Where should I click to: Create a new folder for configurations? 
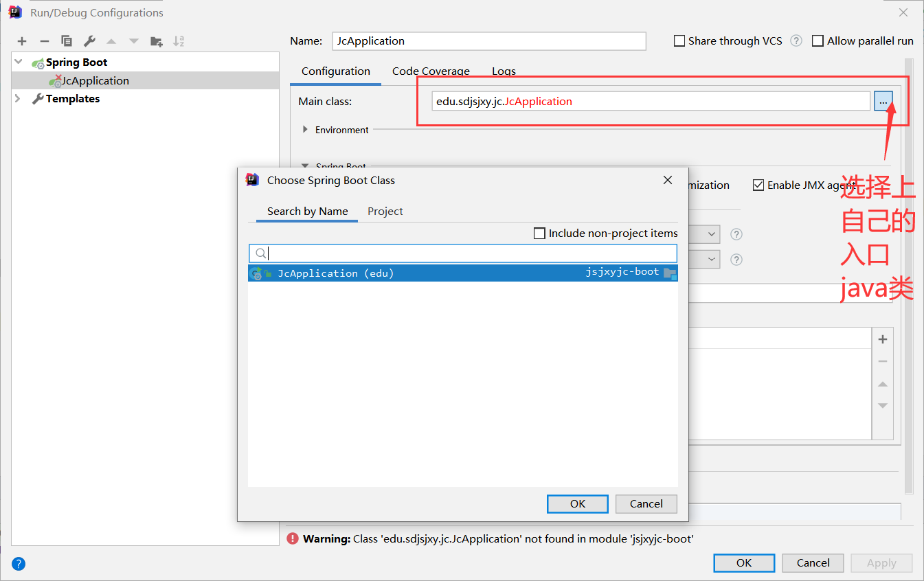pos(157,41)
